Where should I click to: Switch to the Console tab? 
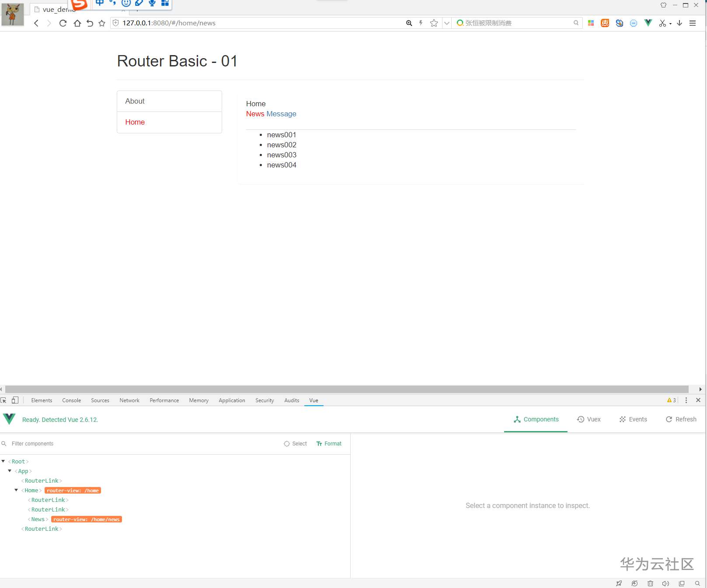(72, 400)
